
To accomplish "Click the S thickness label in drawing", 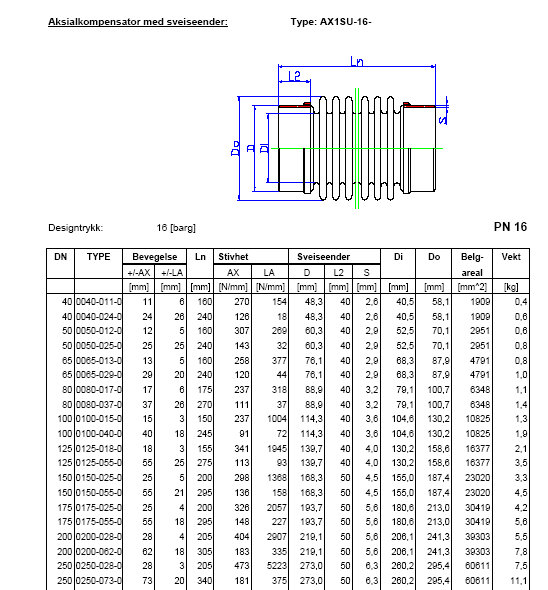I will coord(443,120).
